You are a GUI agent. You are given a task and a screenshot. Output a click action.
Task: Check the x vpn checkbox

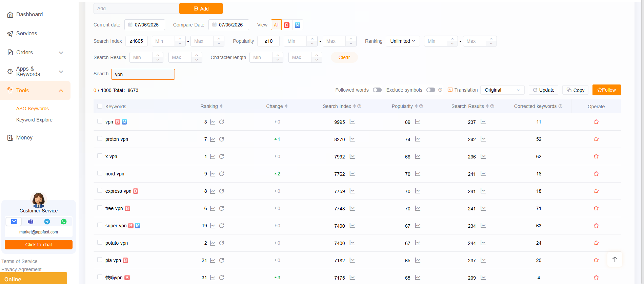pyautogui.click(x=100, y=156)
